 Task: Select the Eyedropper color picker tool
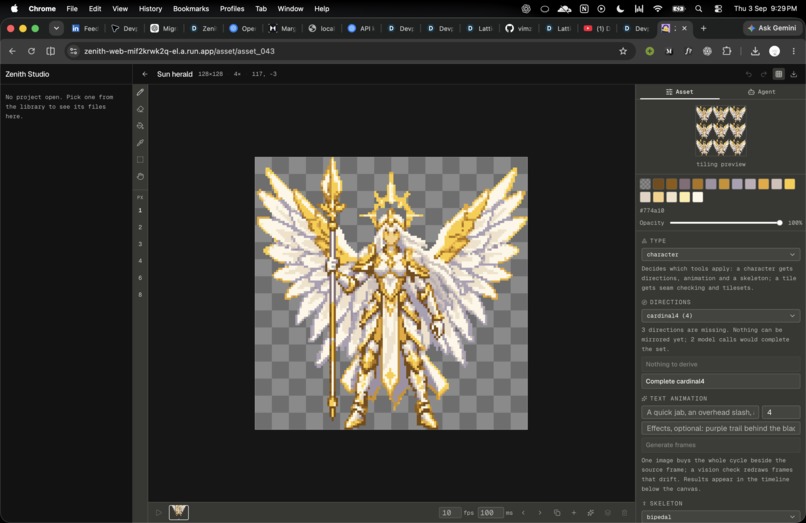(x=140, y=143)
